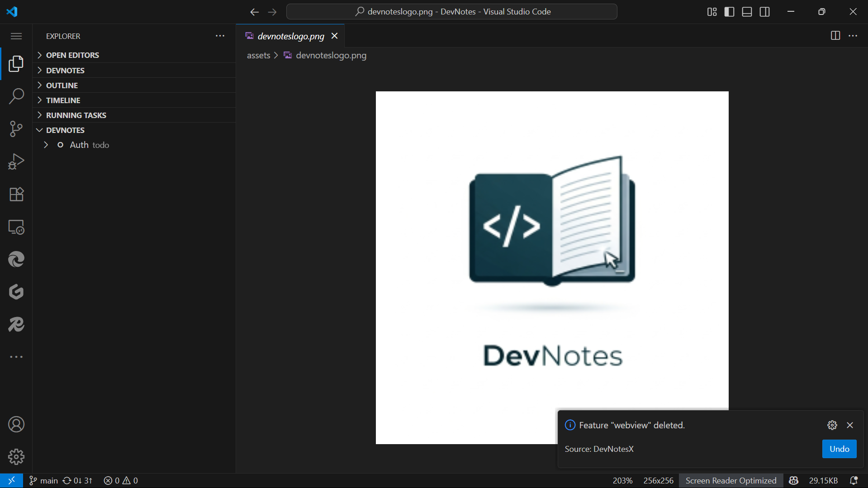Open the Run and Debug view
The image size is (868, 488).
[x=16, y=161]
